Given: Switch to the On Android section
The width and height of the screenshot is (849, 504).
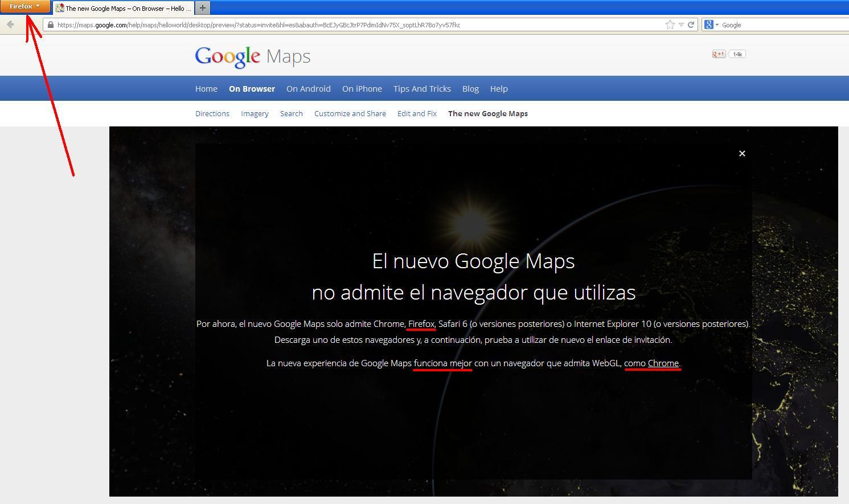Looking at the screenshot, I should (x=308, y=88).
